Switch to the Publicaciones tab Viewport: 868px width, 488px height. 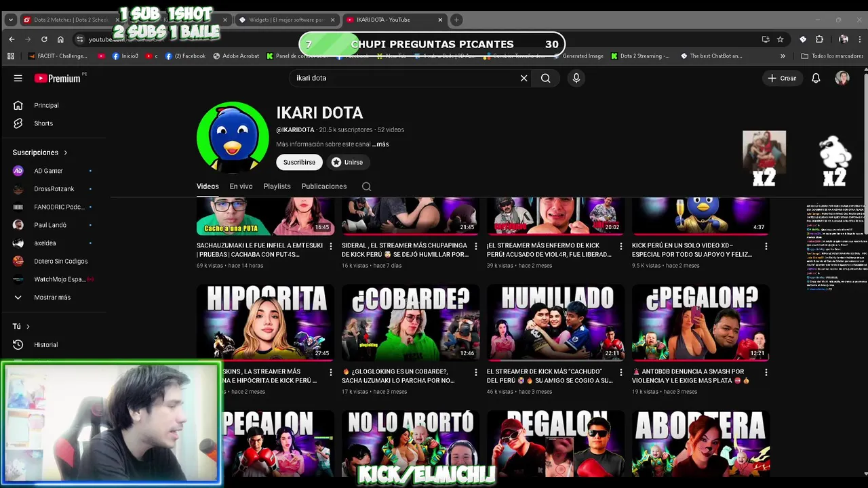324,186
